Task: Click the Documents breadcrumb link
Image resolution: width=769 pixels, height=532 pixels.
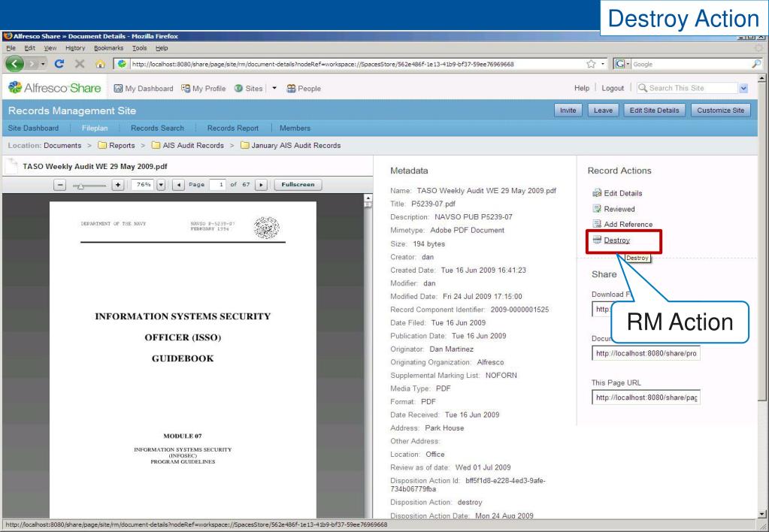Action: coord(62,145)
